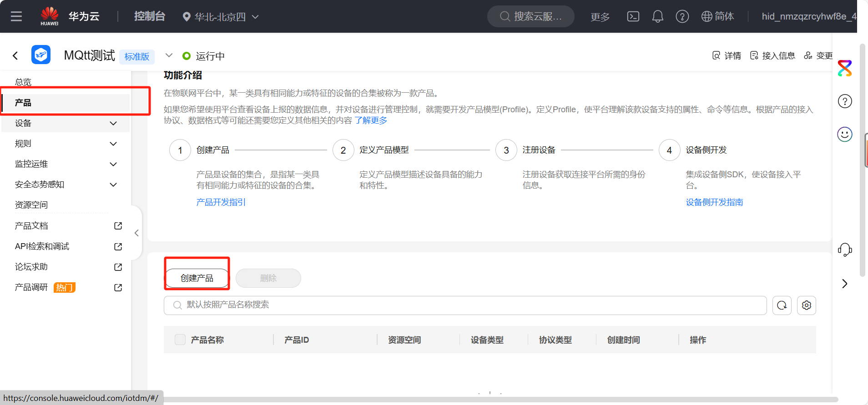The image size is (868, 405).
Task: Collapse the sidebar with the side handle
Action: tap(136, 233)
